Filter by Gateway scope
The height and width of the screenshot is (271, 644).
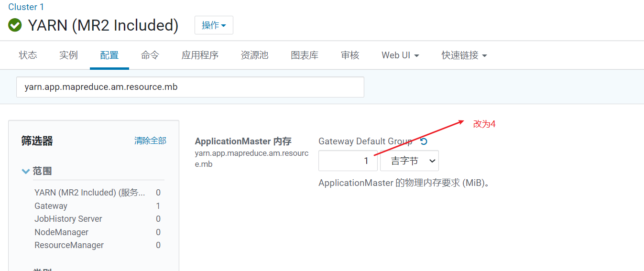51,206
